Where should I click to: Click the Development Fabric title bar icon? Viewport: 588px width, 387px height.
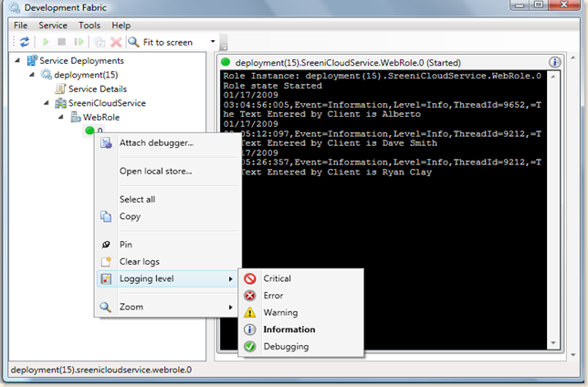pos(15,7)
